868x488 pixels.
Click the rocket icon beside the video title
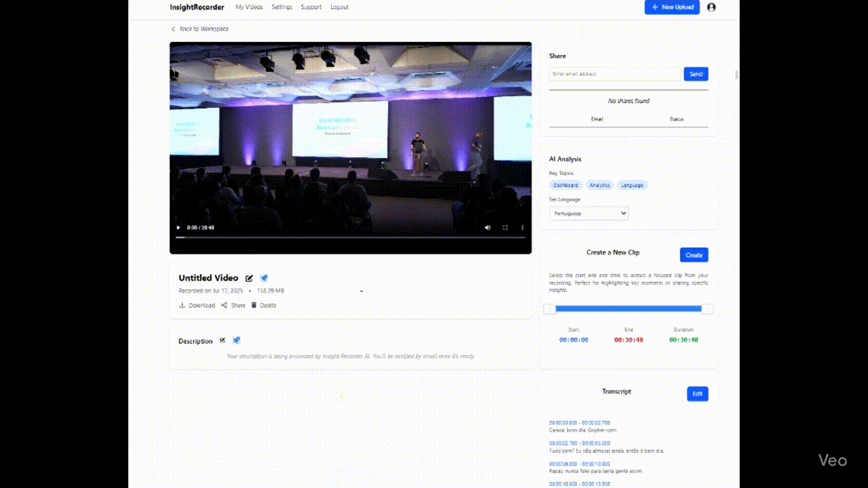[264, 278]
